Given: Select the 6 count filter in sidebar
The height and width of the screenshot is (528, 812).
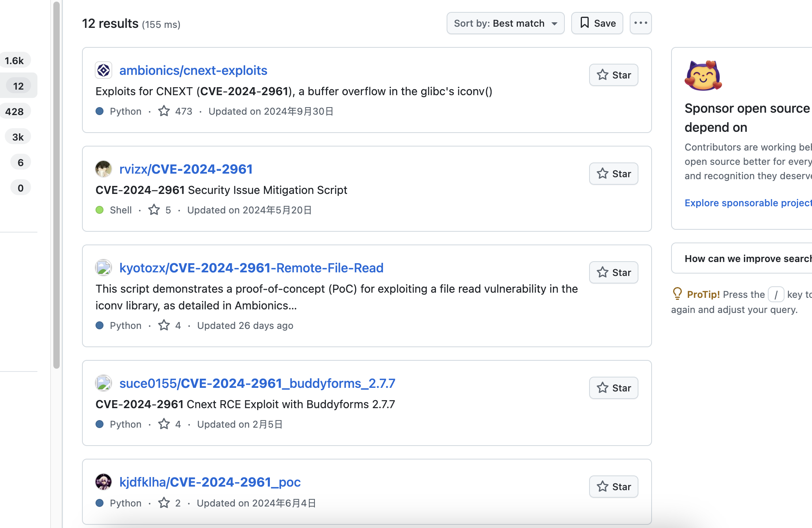Looking at the screenshot, I should pos(21,162).
